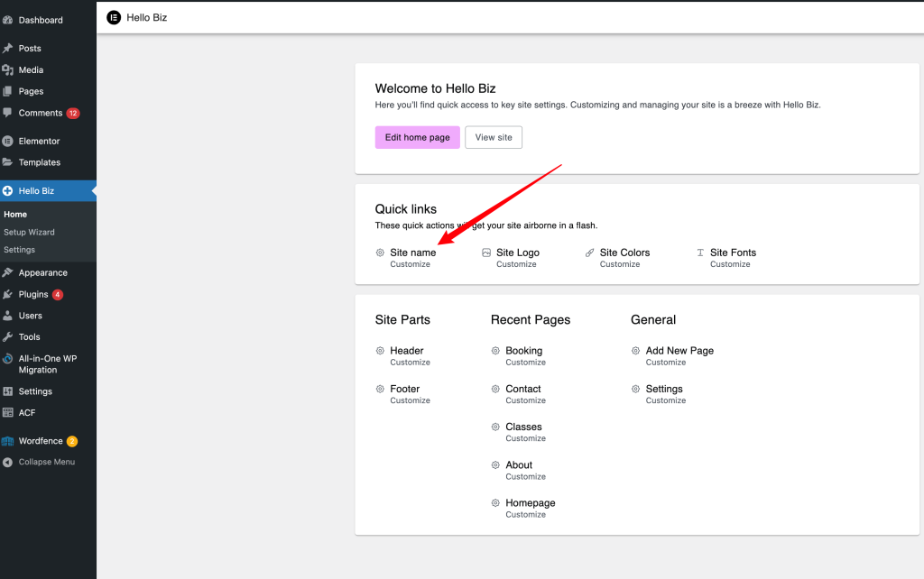924x579 pixels.
Task: Click the Dashboard gauge icon in sidebar
Action: click(x=7, y=20)
